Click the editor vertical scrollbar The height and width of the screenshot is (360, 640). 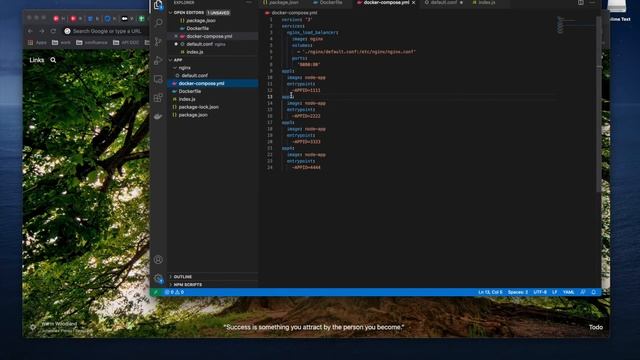[x=598, y=104]
